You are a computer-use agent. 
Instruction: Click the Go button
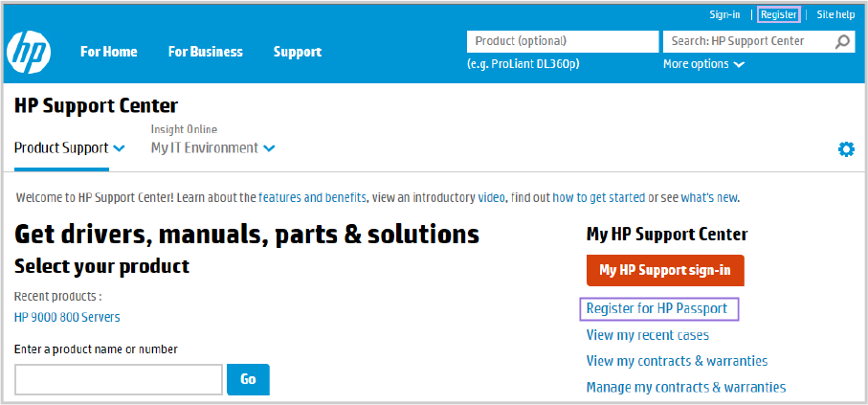(248, 379)
